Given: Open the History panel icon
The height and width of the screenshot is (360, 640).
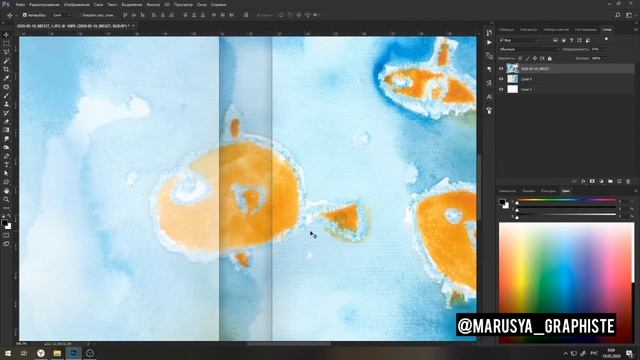Looking at the screenshot, I should [x=489, y=33].
